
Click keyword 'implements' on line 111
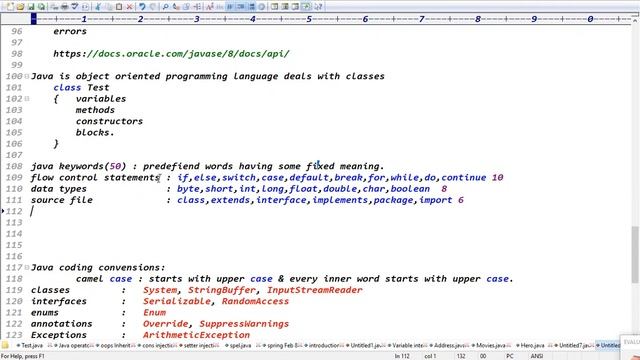[340, 200]
